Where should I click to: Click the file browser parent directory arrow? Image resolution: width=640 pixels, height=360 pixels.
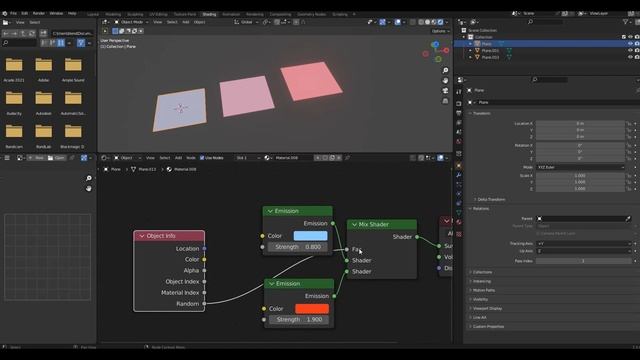click(23, 33)
